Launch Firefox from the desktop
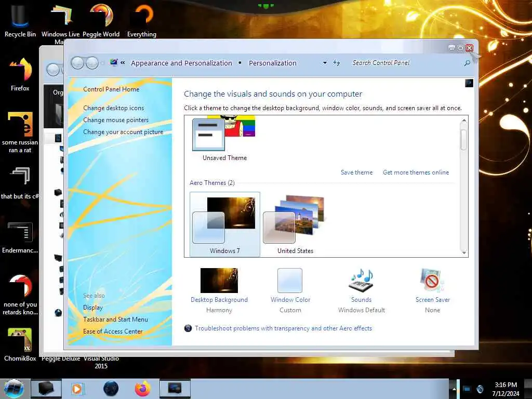The width and height of the screenshot is (532, 399). tap(20, 74)
